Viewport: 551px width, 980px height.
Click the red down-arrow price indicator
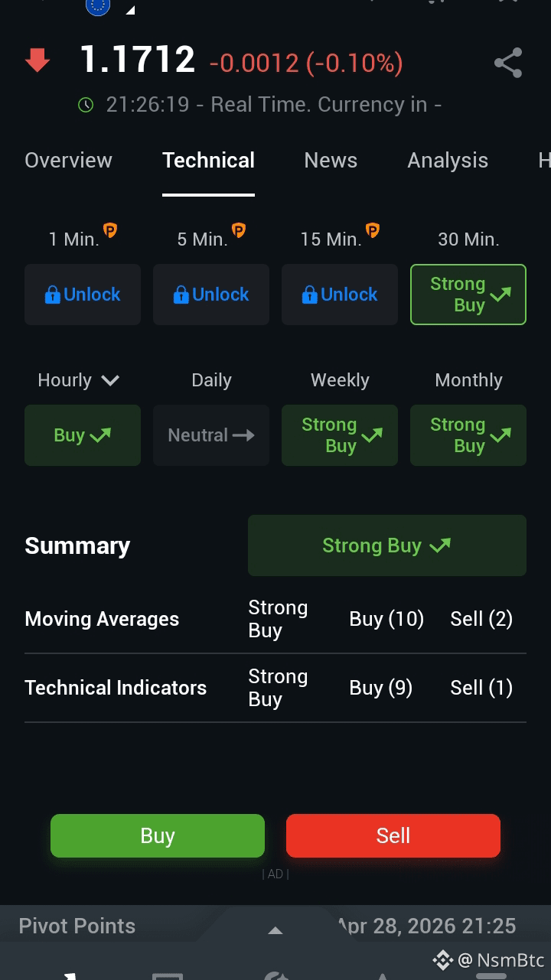pos(37,60)
